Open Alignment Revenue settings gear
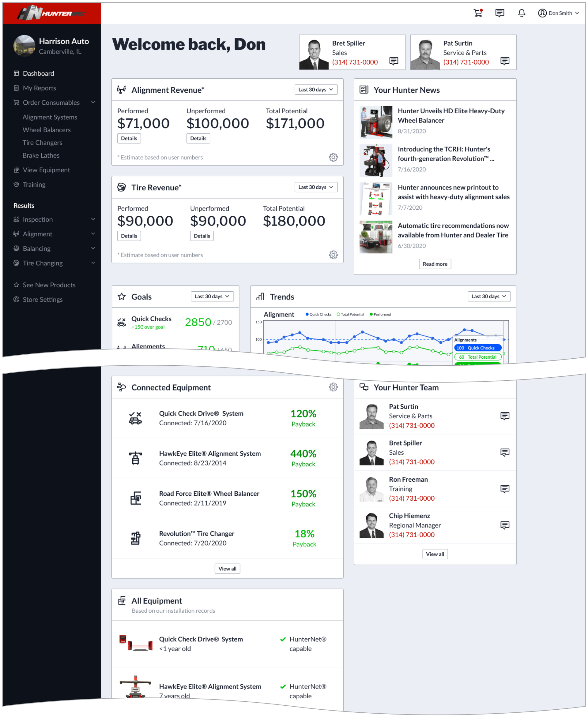The height and width of the screenshot is (728, 588). (333, 157)
